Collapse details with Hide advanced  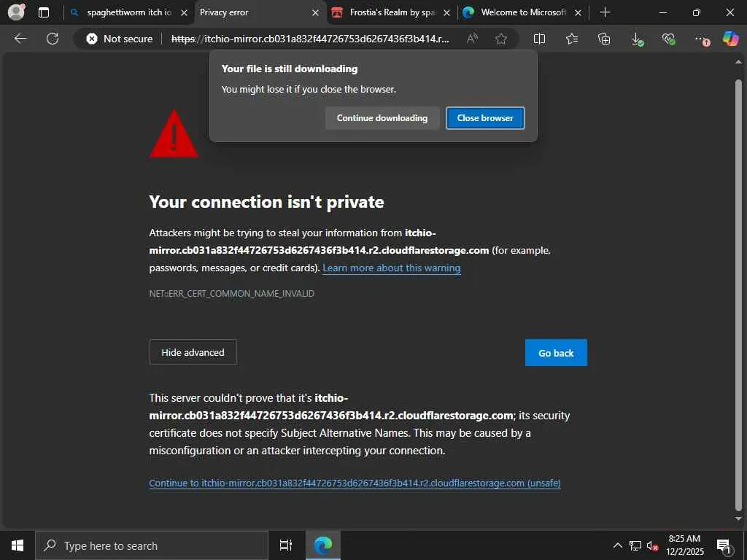click(193, 352)
